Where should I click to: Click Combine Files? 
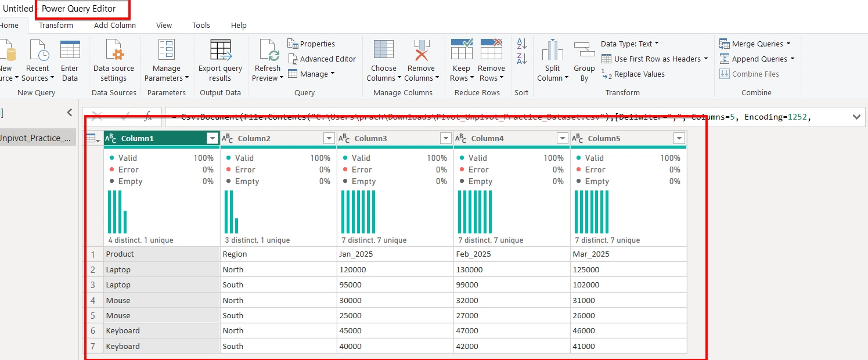[750, 74]
